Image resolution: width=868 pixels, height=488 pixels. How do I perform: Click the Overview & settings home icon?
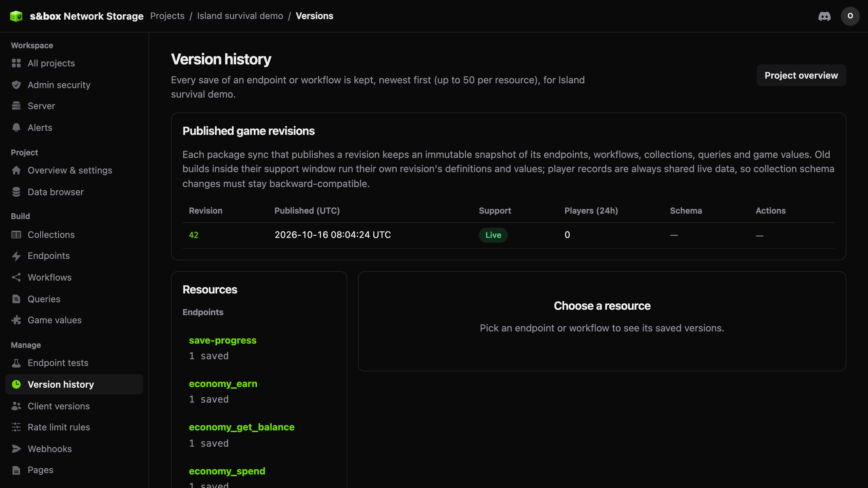(x=16, y=170)
